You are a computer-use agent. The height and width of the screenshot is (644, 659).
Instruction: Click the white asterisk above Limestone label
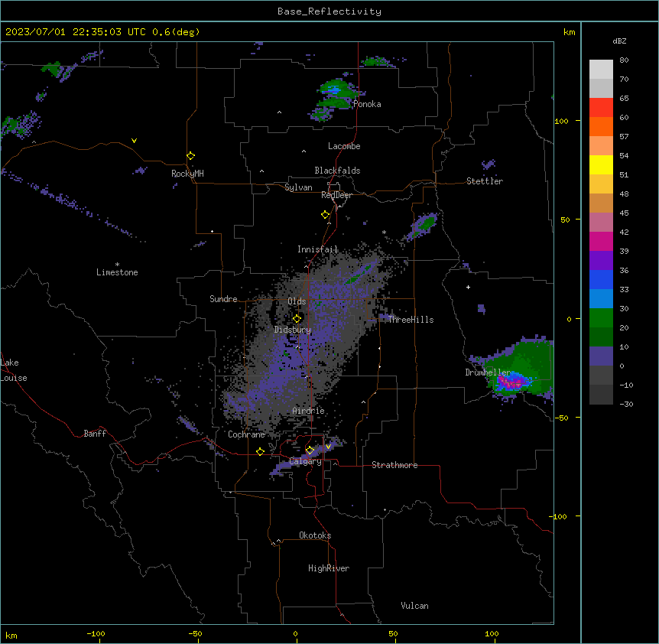pyautogui.click(x=117, y=265)
